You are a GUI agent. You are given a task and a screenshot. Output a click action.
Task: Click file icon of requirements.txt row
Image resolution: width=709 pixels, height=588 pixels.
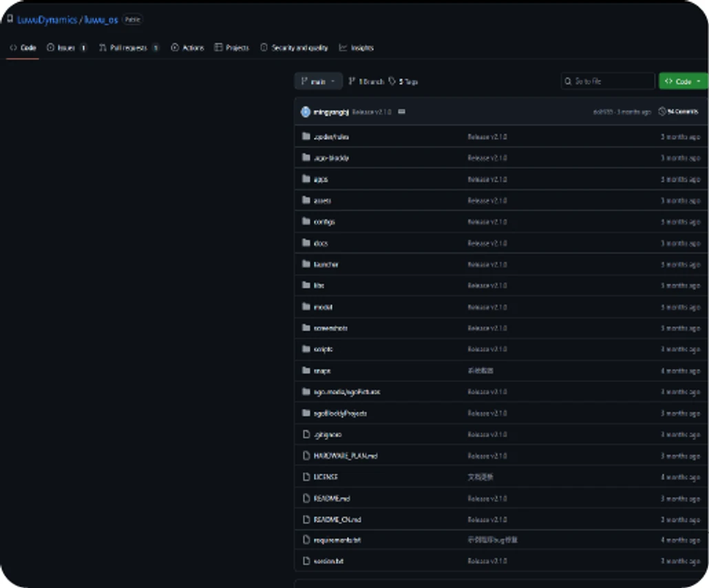pos(306,540)
